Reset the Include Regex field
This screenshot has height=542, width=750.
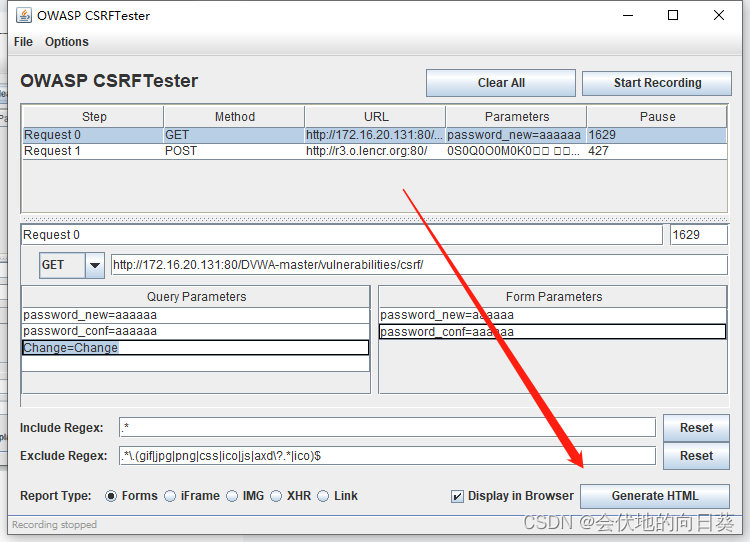[x=696, y=428]
